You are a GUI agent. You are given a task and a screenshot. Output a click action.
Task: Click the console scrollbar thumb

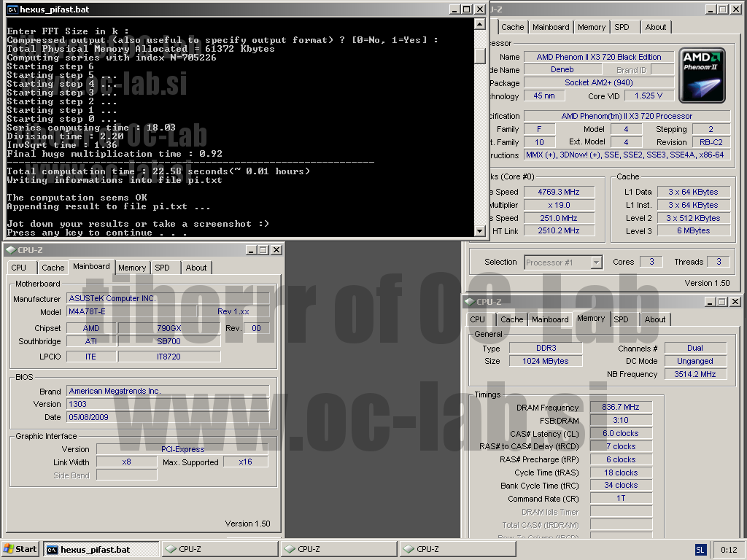480,55
